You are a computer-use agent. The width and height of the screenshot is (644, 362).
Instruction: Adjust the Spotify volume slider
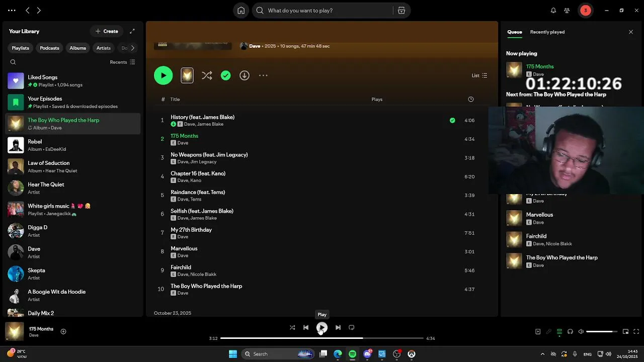coord(602,331)
